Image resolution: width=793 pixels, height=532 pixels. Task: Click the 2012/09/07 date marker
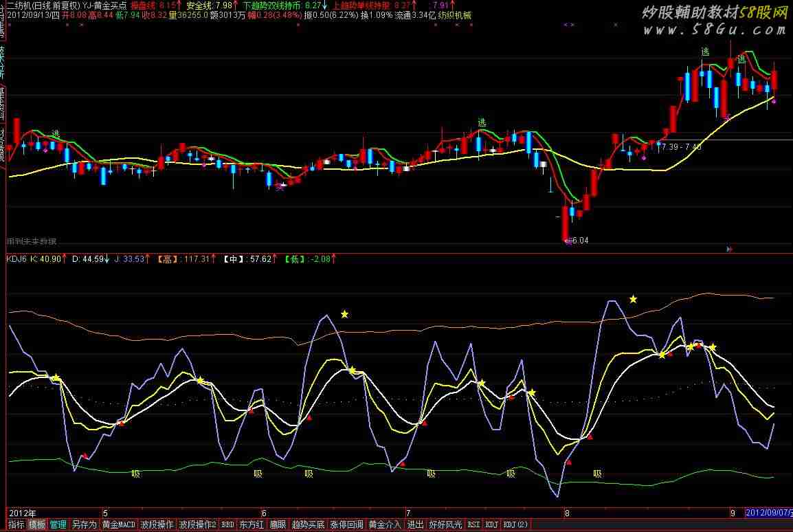coord(768,513)
